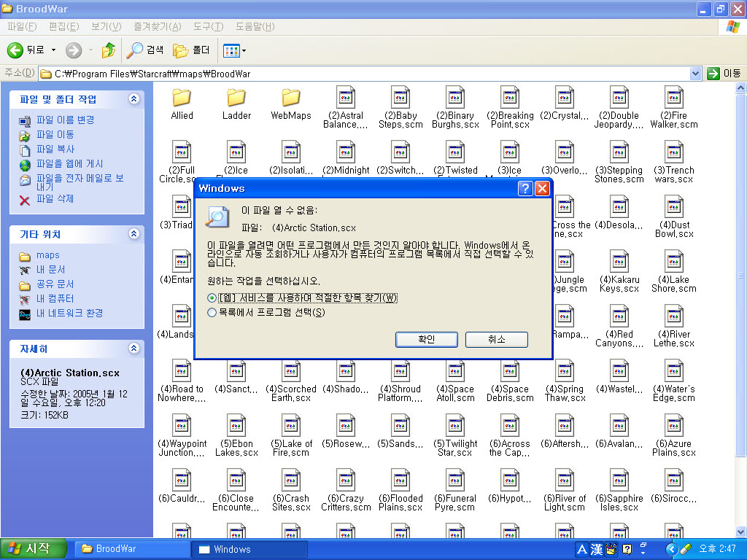
Task: Select the (6)Funeral Pyre.scm file icon
Action: pos(455,481)
